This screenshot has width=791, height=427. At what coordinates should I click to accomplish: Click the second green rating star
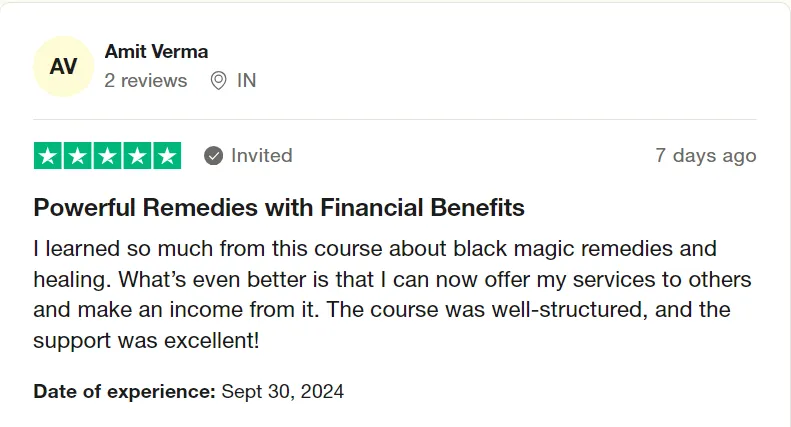point(78,156)
